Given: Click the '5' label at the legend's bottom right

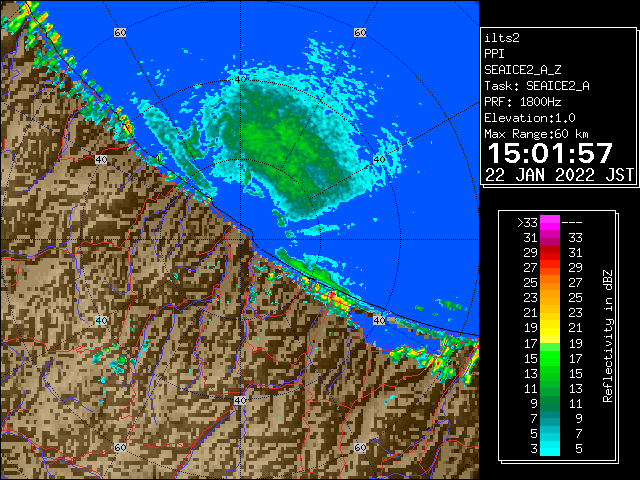Looking at the screenshot, I should (x=579, y=449).
